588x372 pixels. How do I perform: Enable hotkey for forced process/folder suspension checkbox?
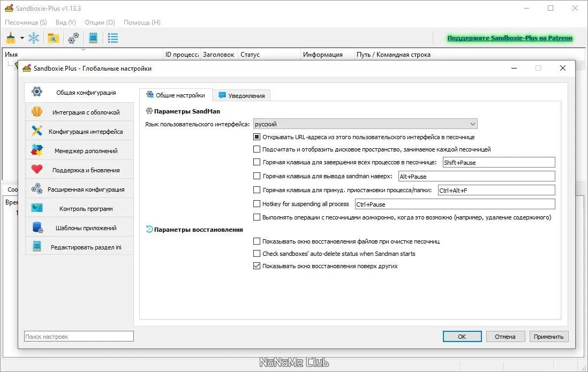click(257, 190)
